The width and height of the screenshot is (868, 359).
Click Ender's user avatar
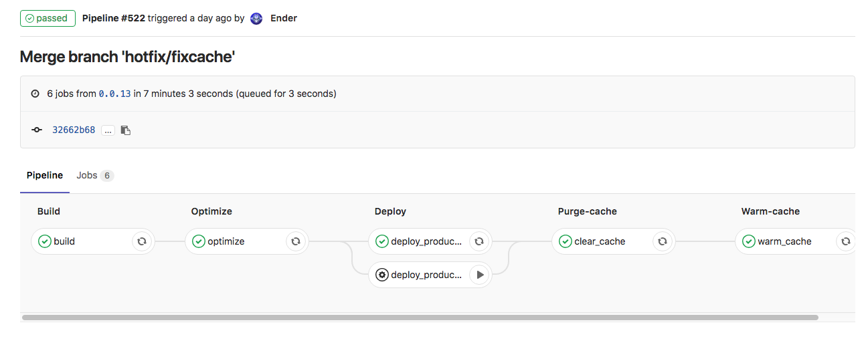(256, 19)
